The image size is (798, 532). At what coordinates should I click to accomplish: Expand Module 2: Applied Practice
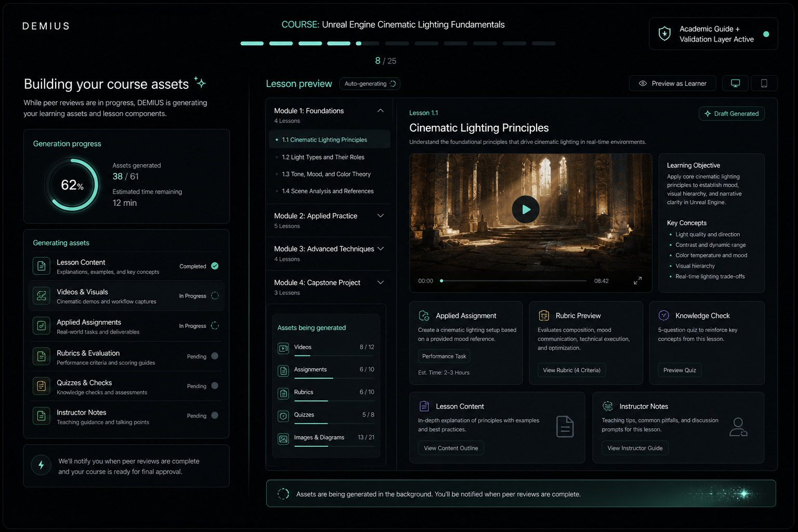pyautogui.click(x=380, y=216)
